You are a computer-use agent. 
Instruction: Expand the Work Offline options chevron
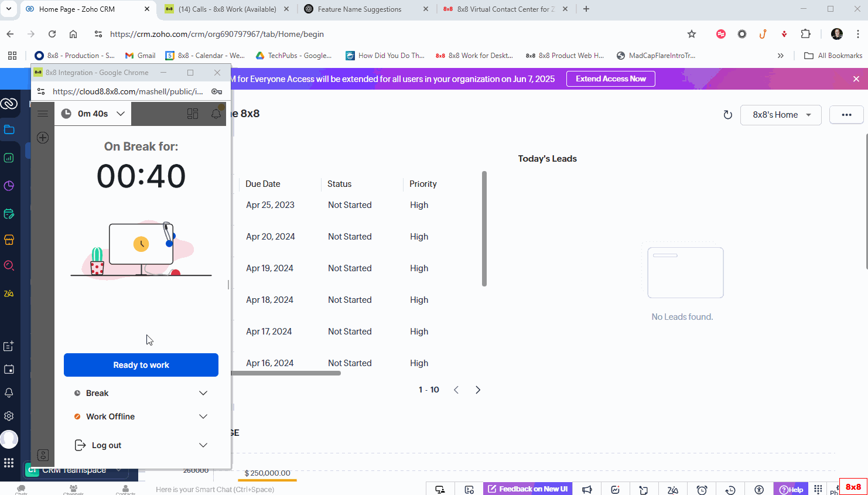pyautogui.click(x=203, y=417)
